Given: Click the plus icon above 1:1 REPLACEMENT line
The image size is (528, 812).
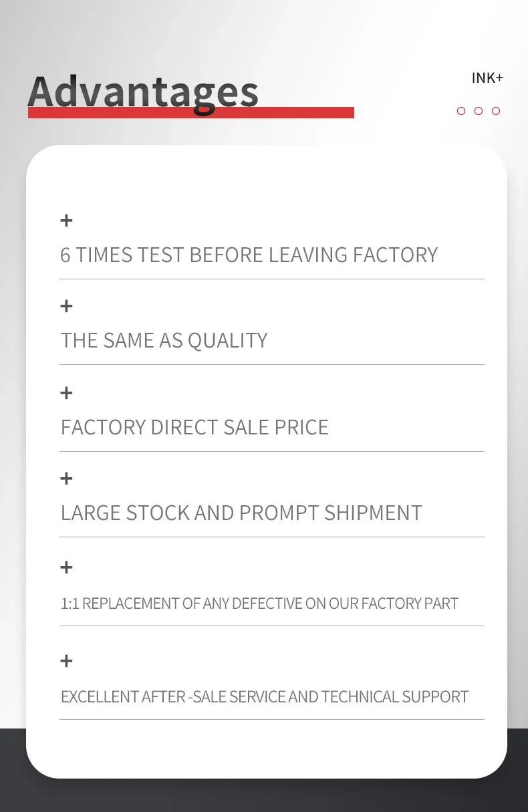Looking at the screenshot, I should coord(66,567).
